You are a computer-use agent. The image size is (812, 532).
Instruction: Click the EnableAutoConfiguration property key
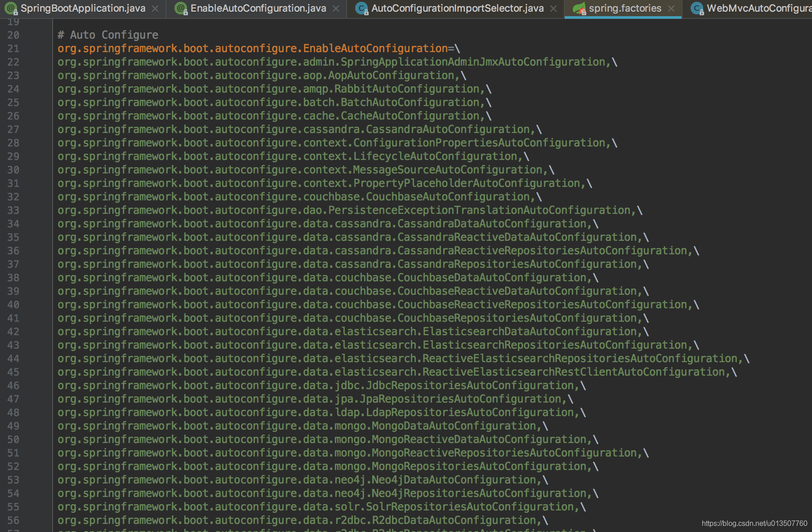pos(253,49)
